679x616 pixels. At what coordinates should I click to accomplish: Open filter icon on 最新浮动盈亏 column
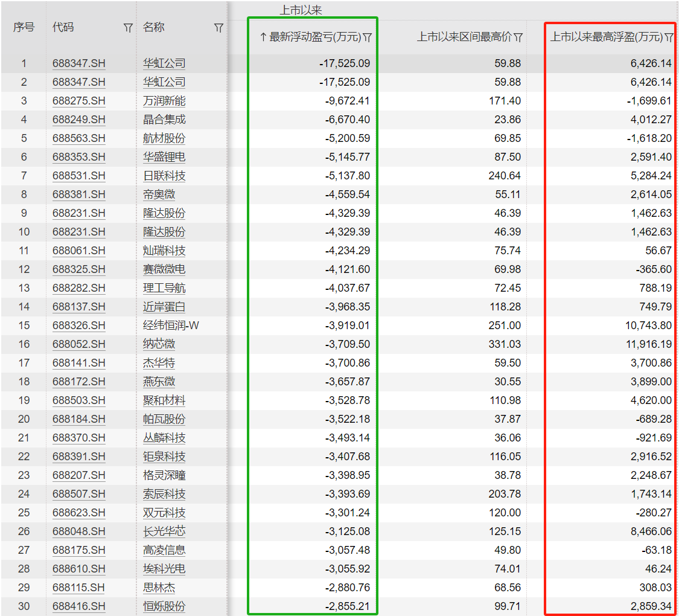pyautogui.click(x=368, y=37)
